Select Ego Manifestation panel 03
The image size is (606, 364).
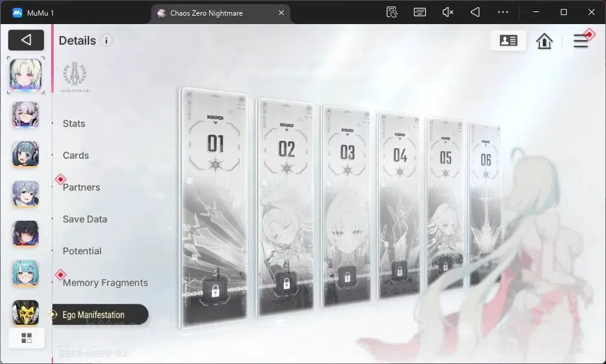tap(346, 206)
